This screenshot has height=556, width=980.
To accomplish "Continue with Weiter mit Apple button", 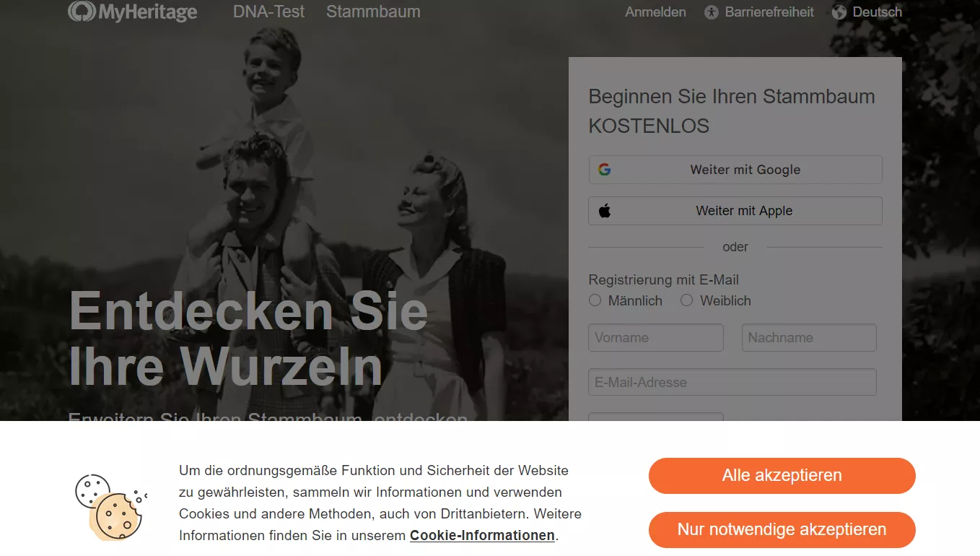I will coord(735,211).
